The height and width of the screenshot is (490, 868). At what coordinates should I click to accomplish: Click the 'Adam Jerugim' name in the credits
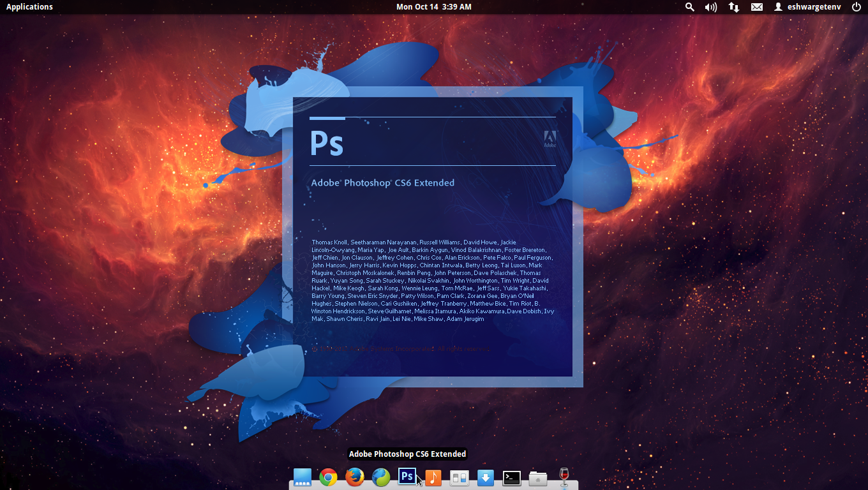[465, 319]
